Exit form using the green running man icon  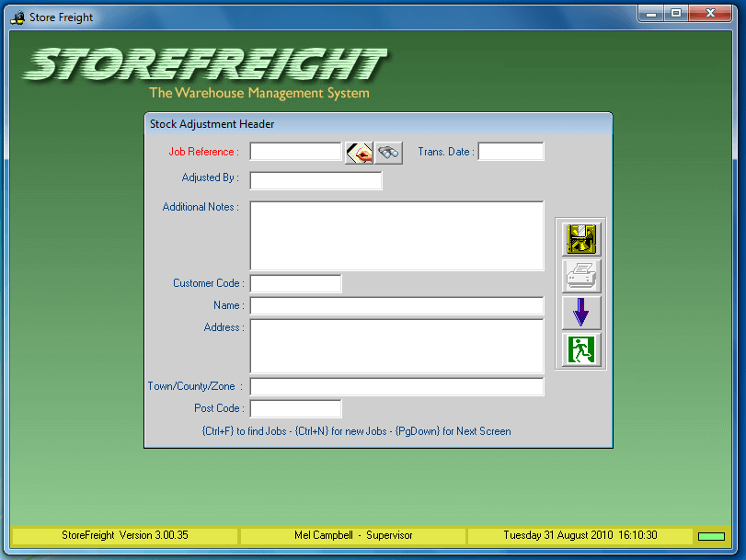click(x=581, y=349)
